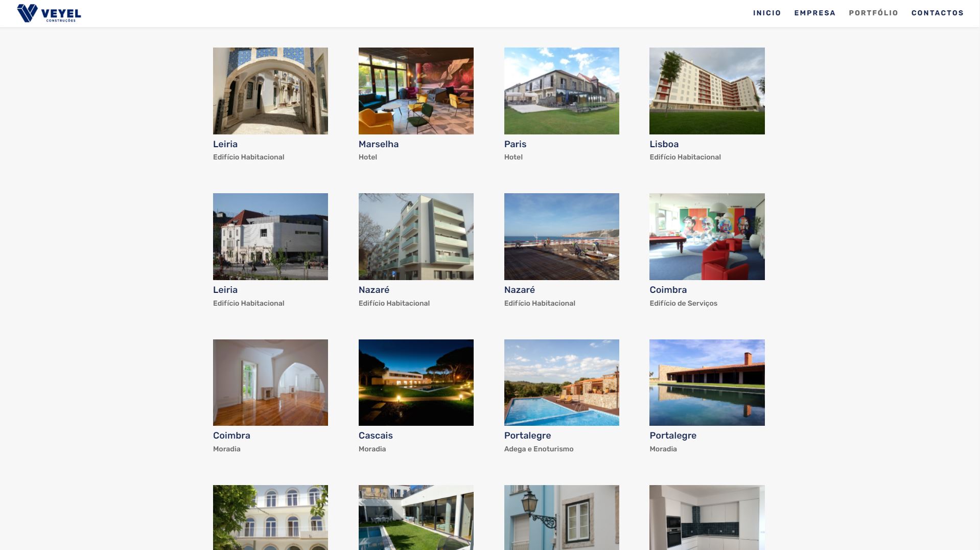Click the Lisboa project title
The image size is (980, 550).
coord(664,144)
